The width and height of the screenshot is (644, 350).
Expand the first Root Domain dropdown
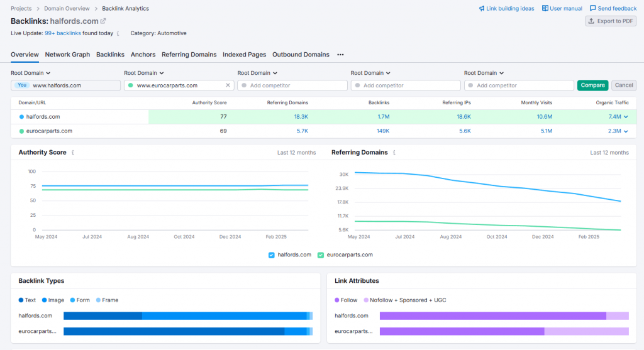30,73
